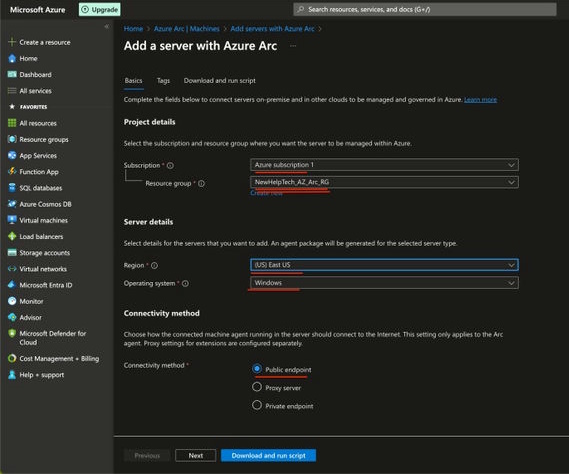Open the All resources grid icon
This screenshot has width=569, height=474.
12,123
